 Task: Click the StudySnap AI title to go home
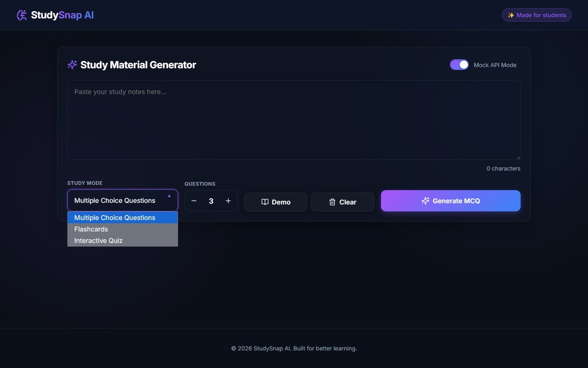[61, 15]
